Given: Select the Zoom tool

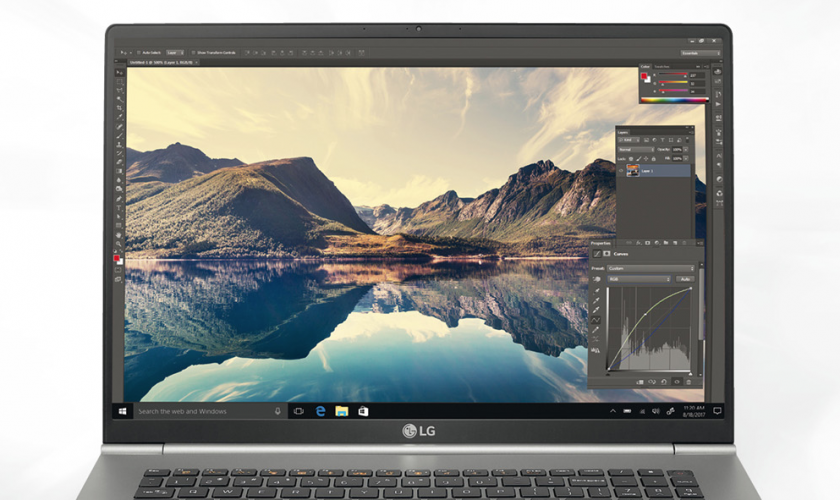Looking at the screenshot, I should tap(119, 244).
